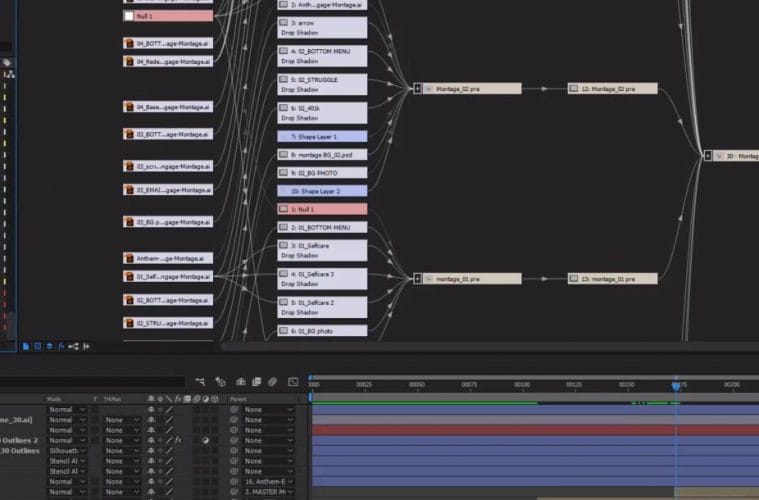This screenshot has height=500, width=759.
Task: Click the Mode column header in timeline
Action: coord(54,398)
